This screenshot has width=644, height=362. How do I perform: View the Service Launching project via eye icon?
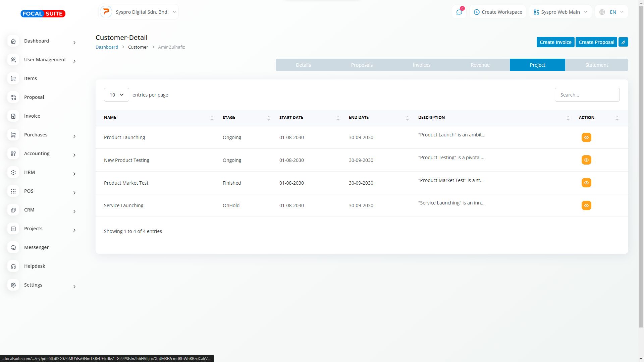586,205
